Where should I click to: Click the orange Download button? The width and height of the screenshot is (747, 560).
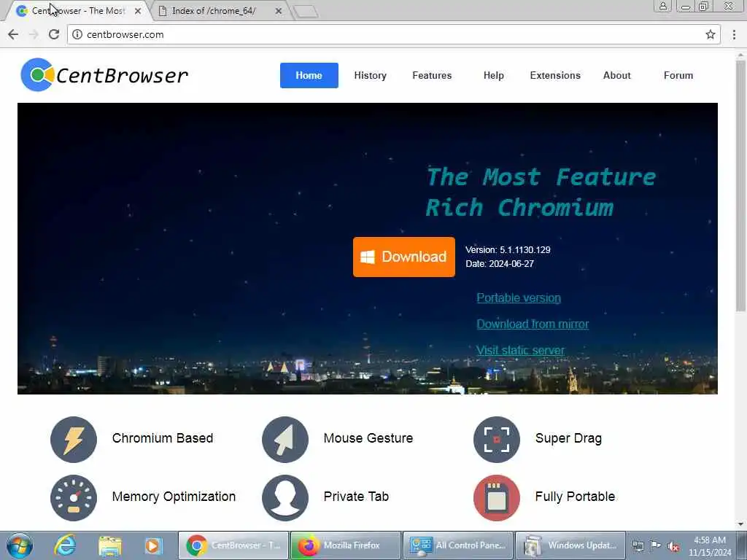tap(404, 257)
